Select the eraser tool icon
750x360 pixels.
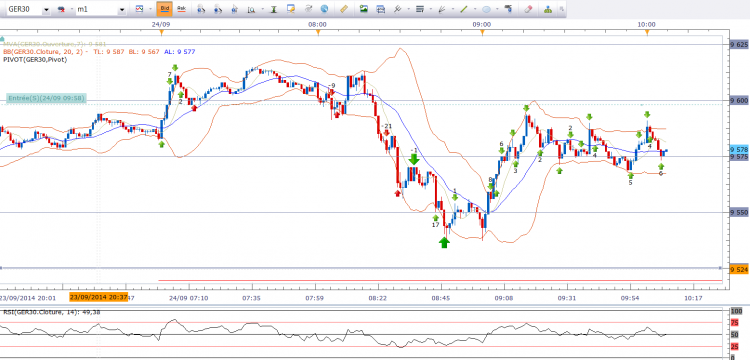pyautogui.click(x=528, y=9)
